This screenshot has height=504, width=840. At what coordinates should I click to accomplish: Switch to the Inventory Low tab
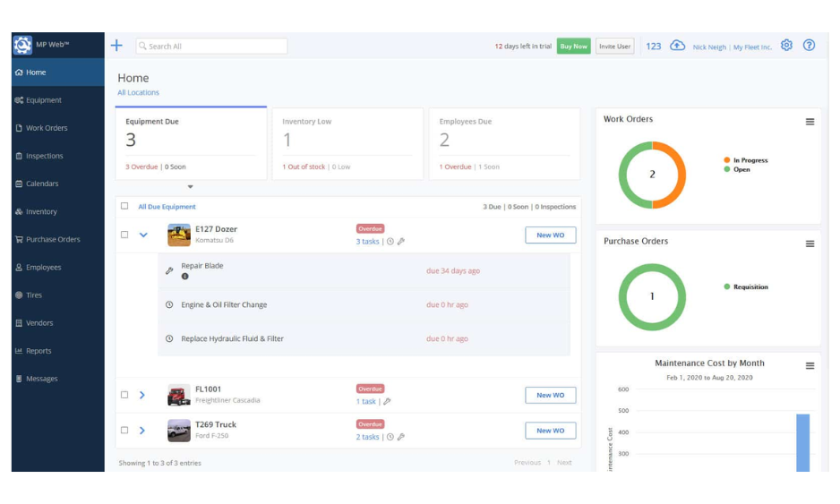click(x=347, y=141)
